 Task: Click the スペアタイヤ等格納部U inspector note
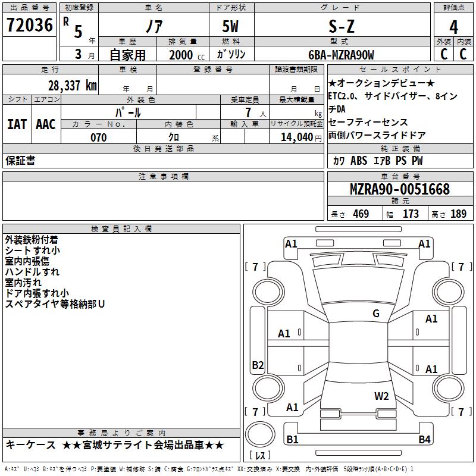(x=55, y=304)
